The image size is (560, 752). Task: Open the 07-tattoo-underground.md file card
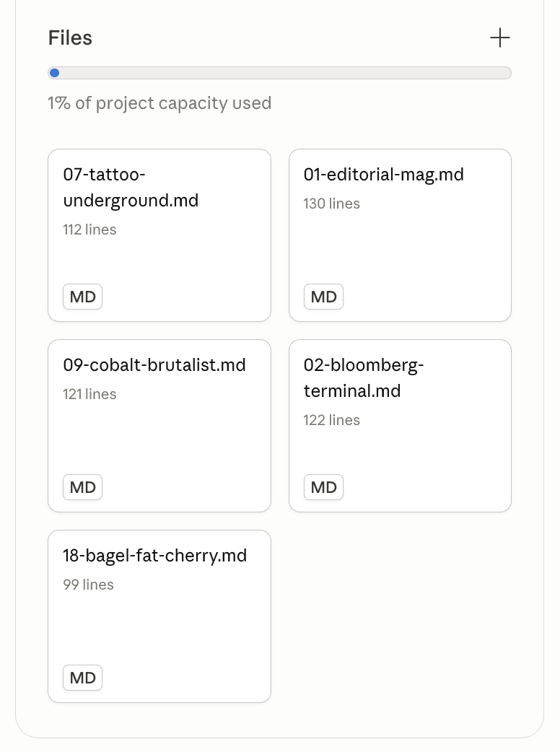point(159,235)
